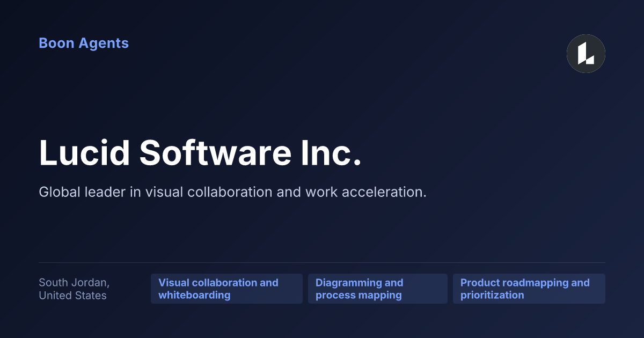Select the Product roadmapping and prioritization tag
Viewport: 644px width, 338px height.
[529, 289]
